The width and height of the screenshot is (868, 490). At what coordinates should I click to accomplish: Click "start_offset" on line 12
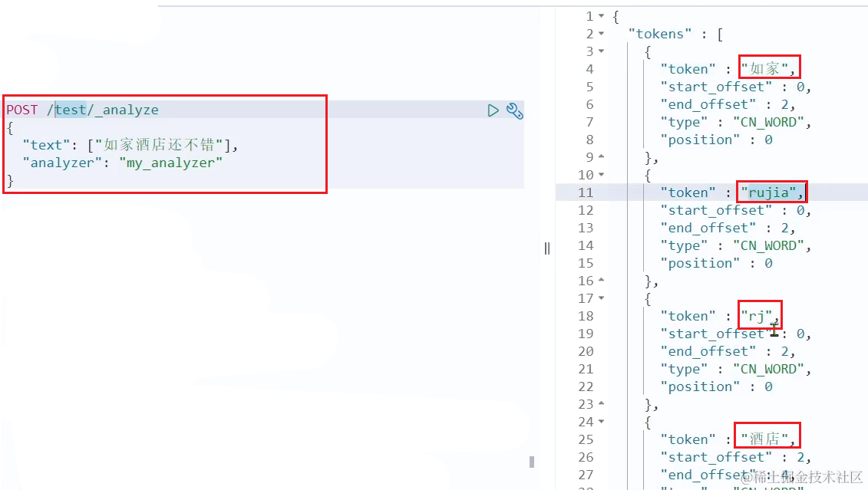716,210
